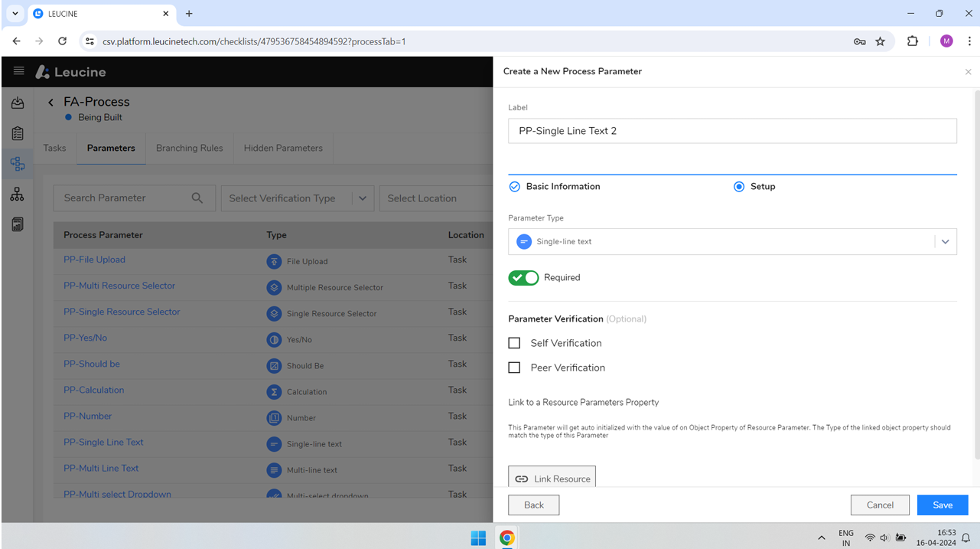Click the Calculation sigma type icon
Screen dimensions: 980x549
tap(274, 391)
